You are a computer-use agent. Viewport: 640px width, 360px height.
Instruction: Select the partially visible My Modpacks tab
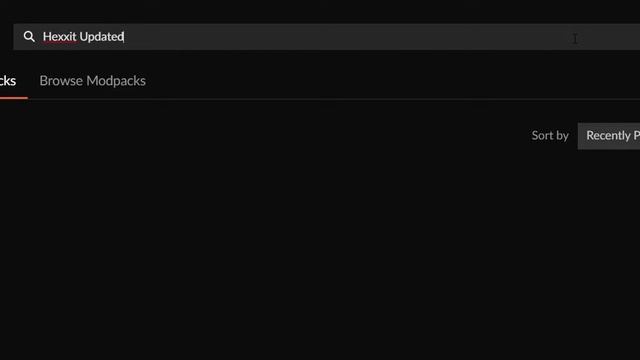click(x=8, y=81)
